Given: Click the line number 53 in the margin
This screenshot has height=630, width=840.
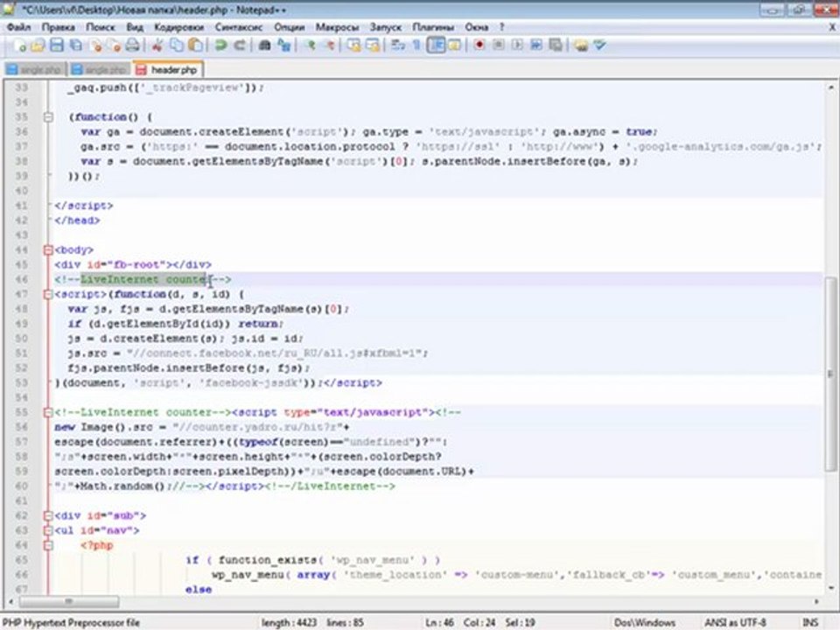Looking at the screenshot, I should click(x=21, y=382).
